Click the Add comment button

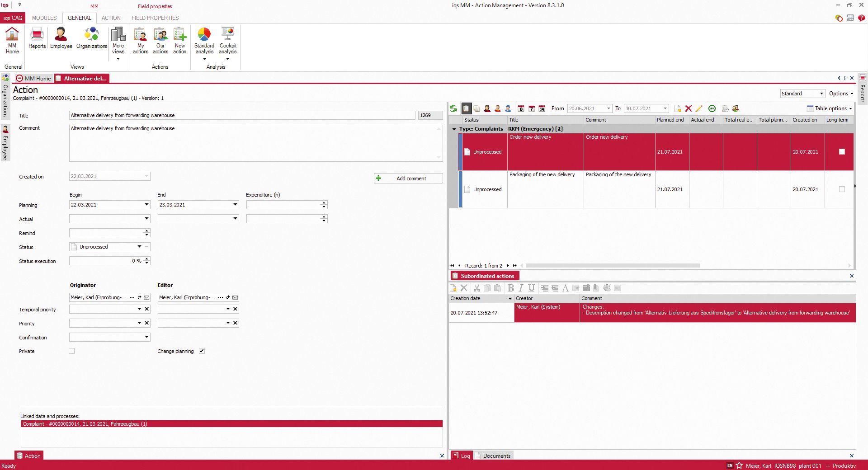408,178
